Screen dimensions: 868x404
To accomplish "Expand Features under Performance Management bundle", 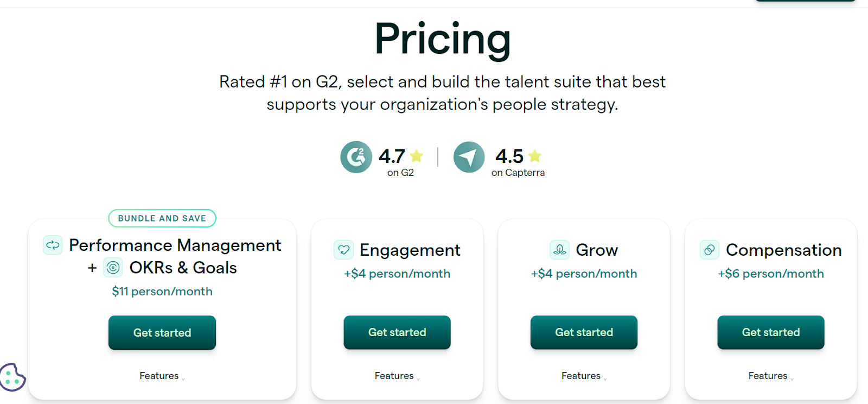I will pyautogui.click(x=162, y=376).
